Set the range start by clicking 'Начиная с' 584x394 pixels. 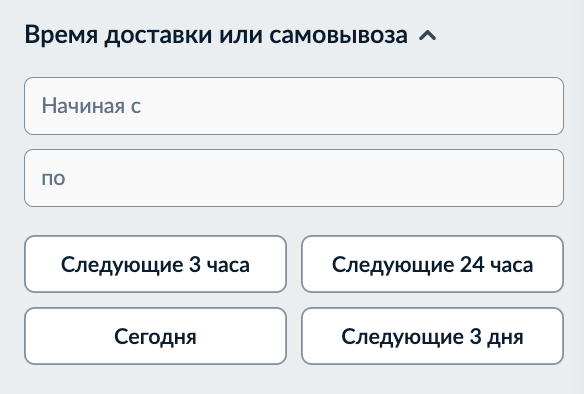click(294, 106)
